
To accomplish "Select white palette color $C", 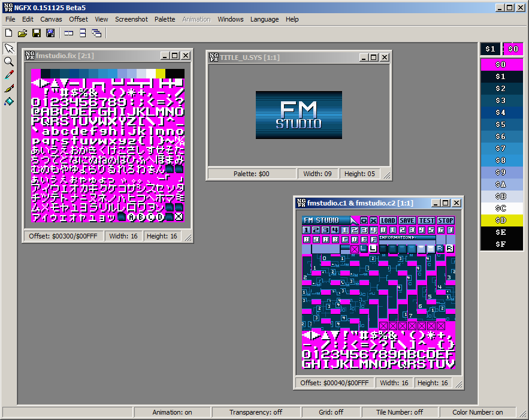I will point(501,208).
